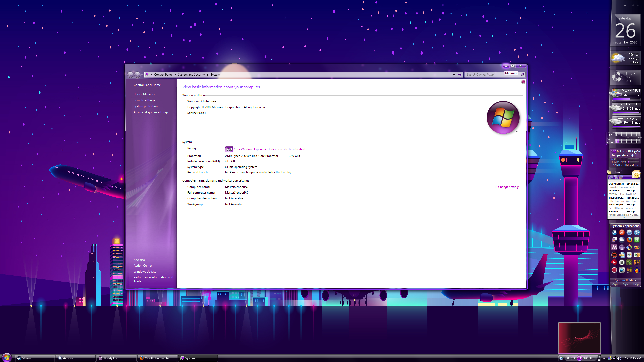Click the green H application icon
The image size is (644, 362).
point(637,240)
